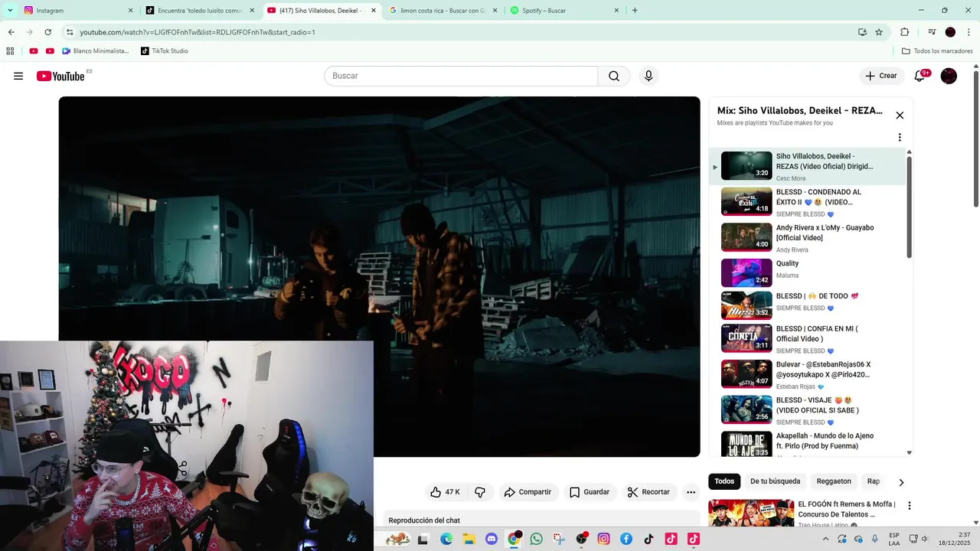Click the URL address bar

(459, 32)
